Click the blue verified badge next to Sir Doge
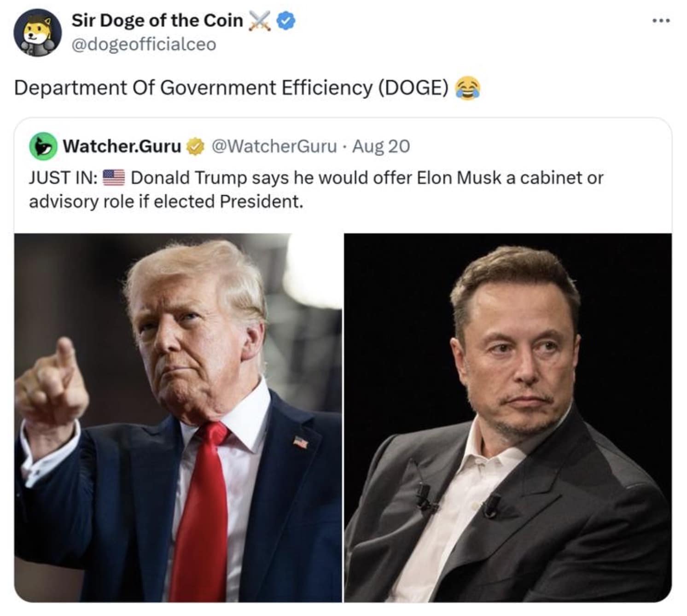Image resolution: width=687 pixels, height=616 pixels. click(x=286, y=21)
